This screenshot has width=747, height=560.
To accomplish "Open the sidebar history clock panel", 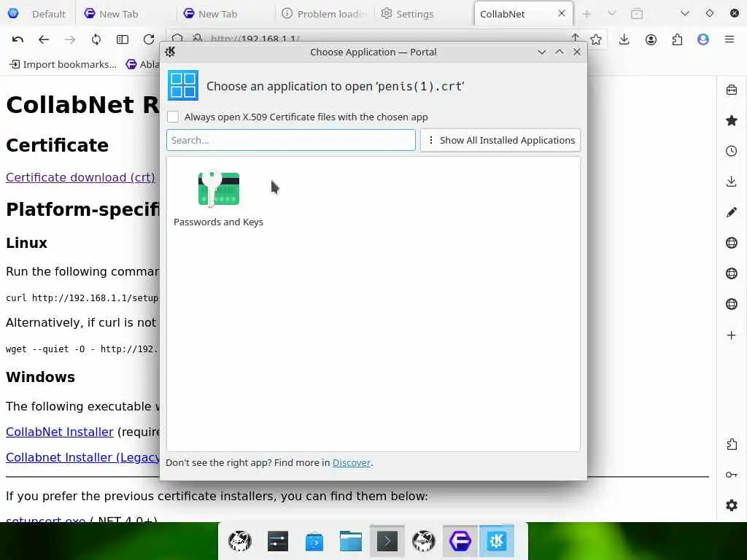I will click(x=732, y=151).
